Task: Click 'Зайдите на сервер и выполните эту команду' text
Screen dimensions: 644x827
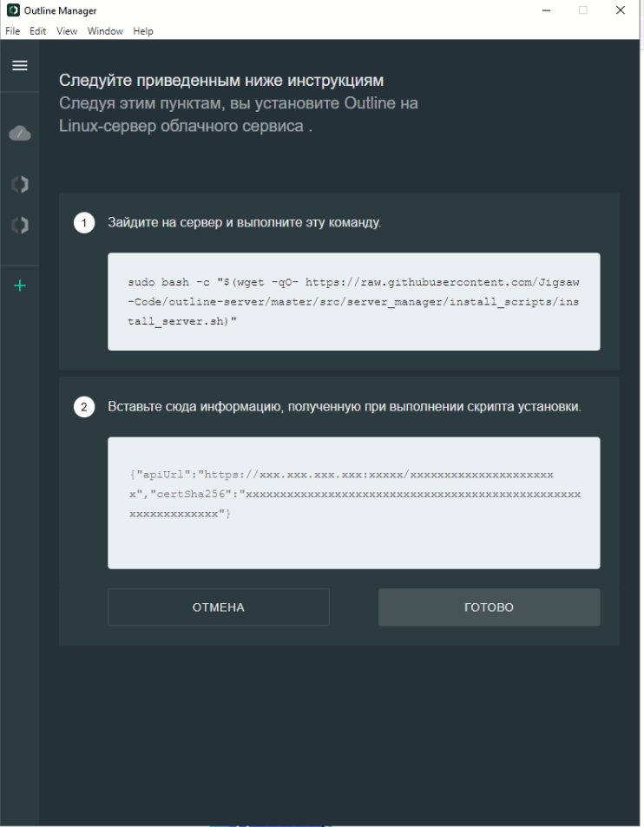Action: coord(244,222)
